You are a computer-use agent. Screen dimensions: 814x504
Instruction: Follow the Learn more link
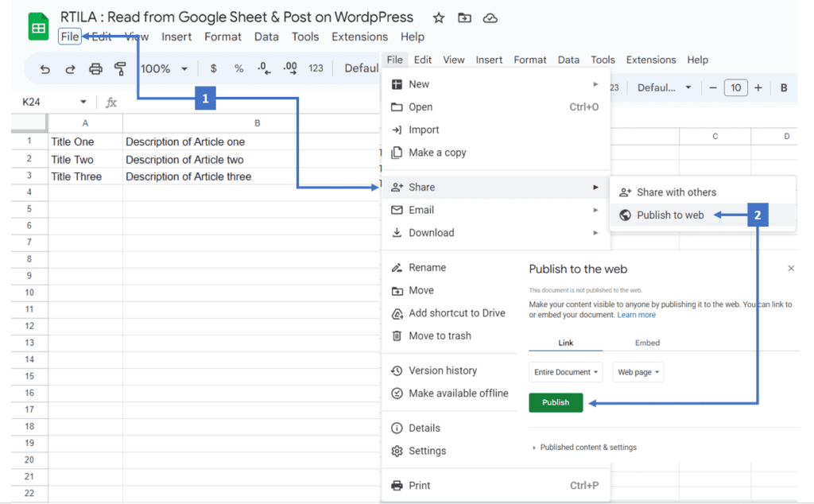click(637, 315)
